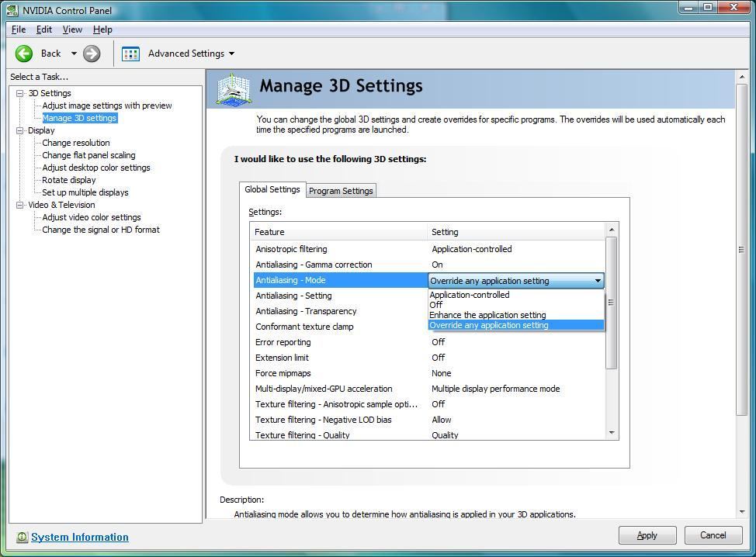Image resolution: width=756 pixels, height=557 pixels.
Task: Select the Antialiasing - Setting row
Action: 341,296
